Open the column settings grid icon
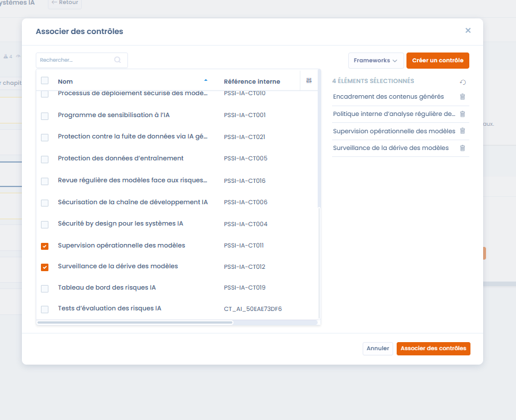Image resolution: width=516 pixels, height=420 pixels. [x=309, y=81]
